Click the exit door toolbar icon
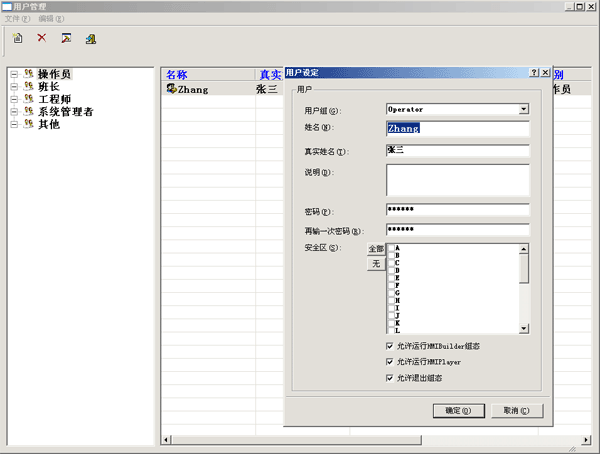This screenshot has width=600, height=454. [91, 39]
